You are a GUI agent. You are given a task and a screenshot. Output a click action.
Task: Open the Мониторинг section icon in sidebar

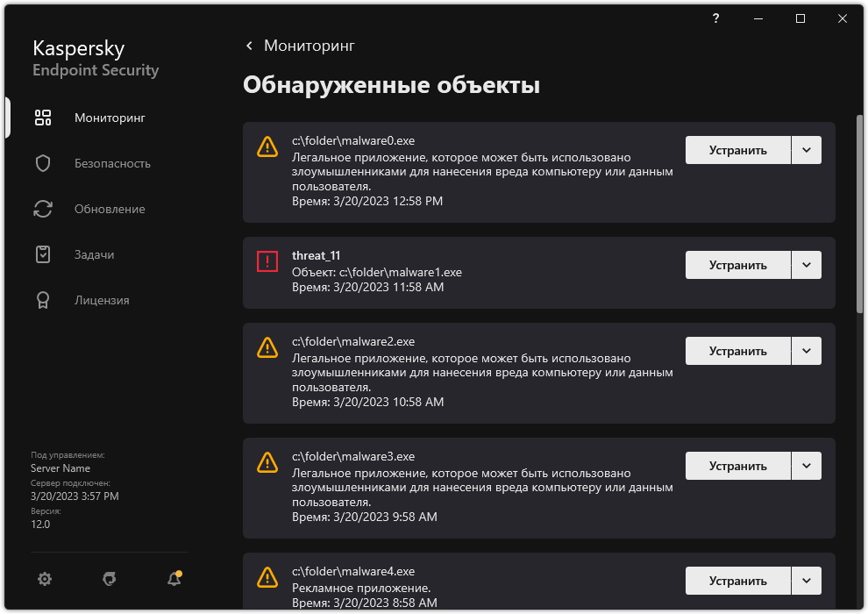pos(43,117)
